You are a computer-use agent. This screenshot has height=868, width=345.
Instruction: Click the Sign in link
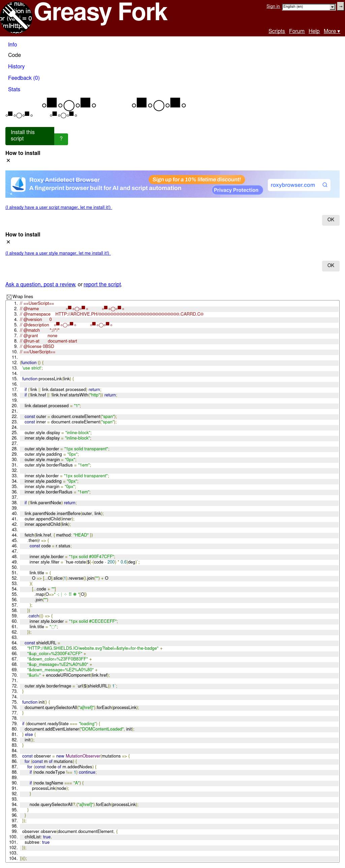tap(273, 6)
